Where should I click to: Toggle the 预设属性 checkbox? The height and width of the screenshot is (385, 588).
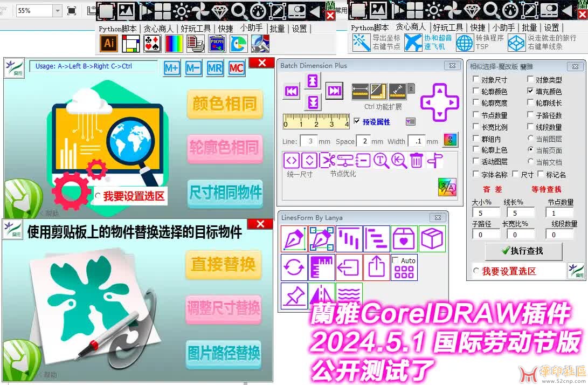point(357,121)
